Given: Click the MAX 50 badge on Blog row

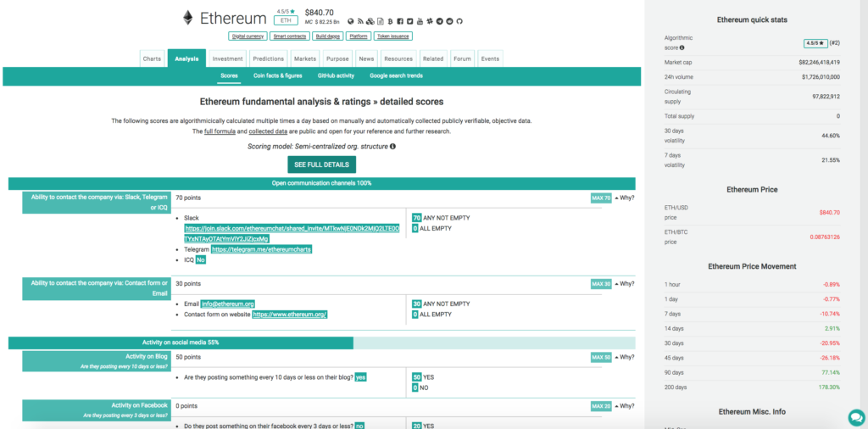Looking at the screenshot, I should click(x=601, y=358).
